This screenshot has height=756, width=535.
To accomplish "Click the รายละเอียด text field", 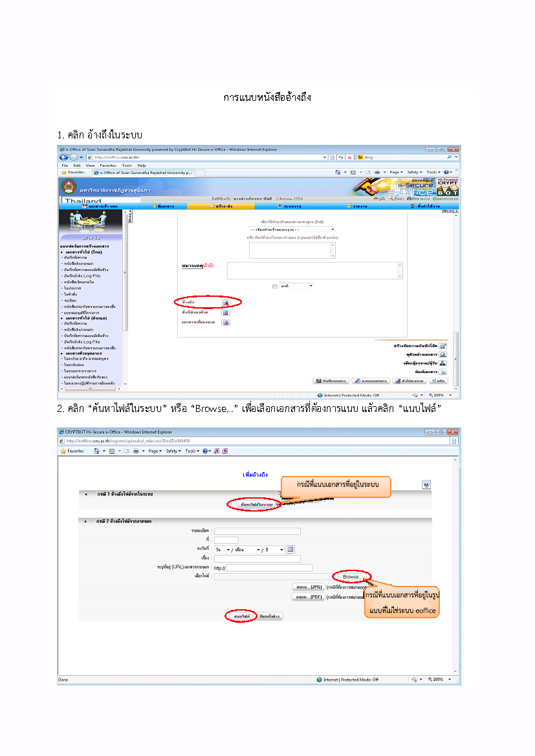I will click(257, 532).
